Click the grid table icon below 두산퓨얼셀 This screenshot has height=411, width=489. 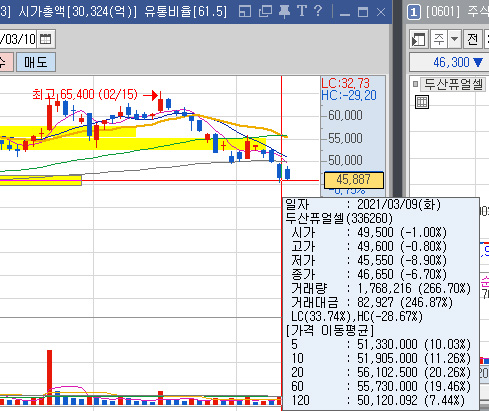coord(422,102)
